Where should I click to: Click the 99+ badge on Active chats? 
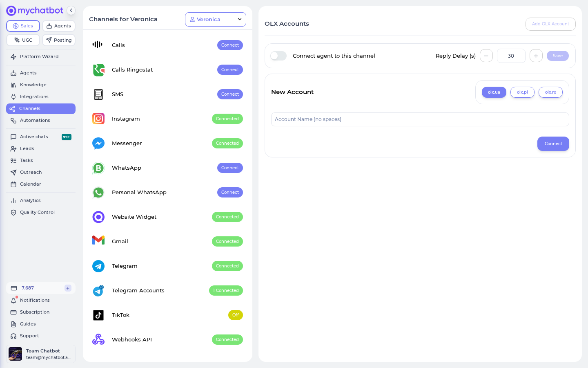[67, 137]
